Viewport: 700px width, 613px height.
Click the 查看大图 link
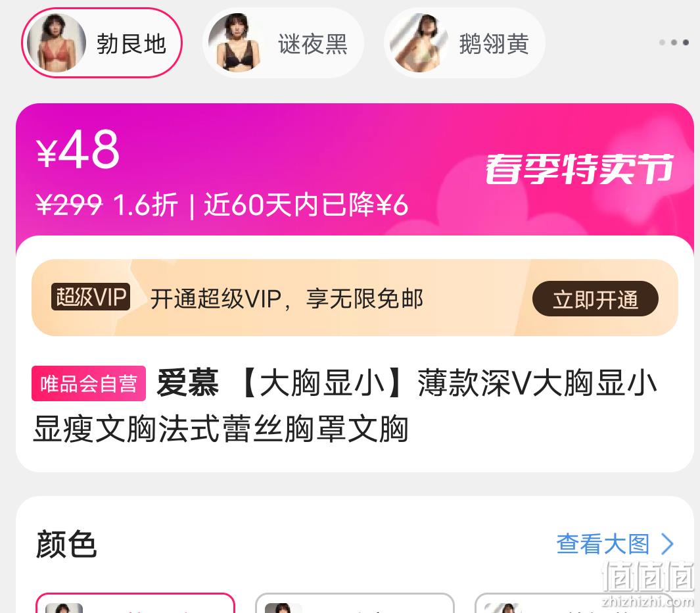(x=603, y=544)
